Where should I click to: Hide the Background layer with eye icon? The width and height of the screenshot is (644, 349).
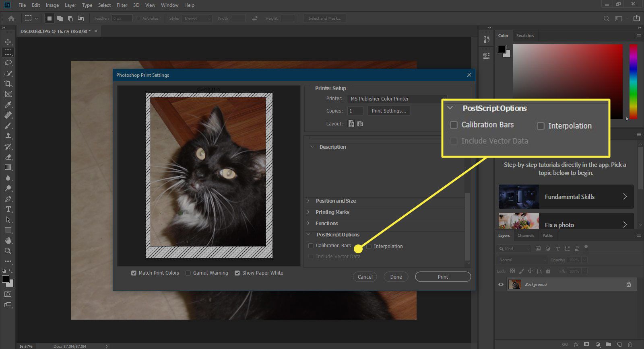click(x=501, y=284)
